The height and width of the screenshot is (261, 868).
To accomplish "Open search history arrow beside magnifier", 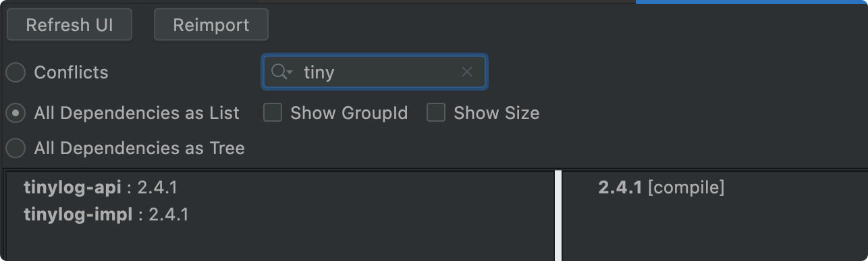I will 290,72.
